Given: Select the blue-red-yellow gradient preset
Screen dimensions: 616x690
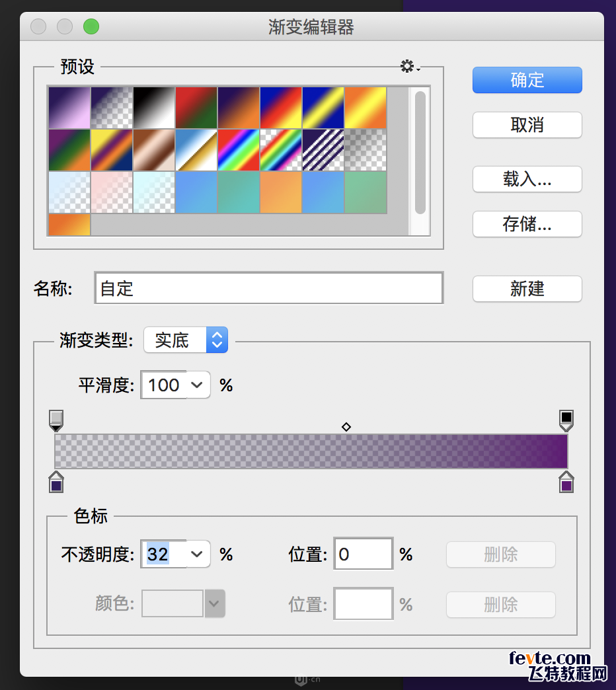Looking at the screenshot, I should pyautogui.click(x=281, y=108).
